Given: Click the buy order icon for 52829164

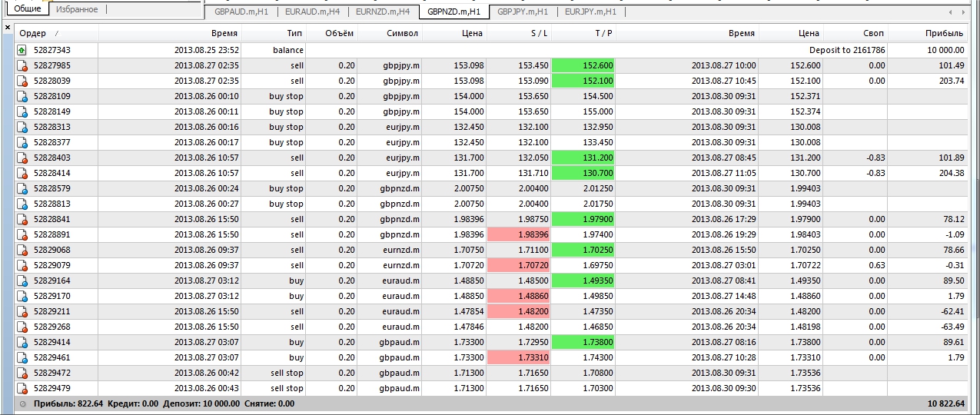Looking at the screenshot, I should point(23,281).
